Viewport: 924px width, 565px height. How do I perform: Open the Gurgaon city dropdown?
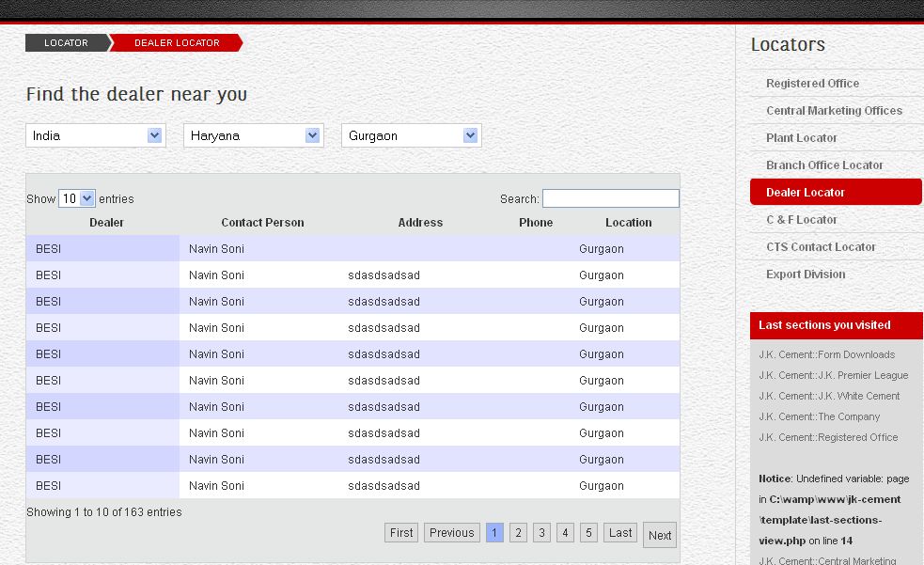click(411, 135)
